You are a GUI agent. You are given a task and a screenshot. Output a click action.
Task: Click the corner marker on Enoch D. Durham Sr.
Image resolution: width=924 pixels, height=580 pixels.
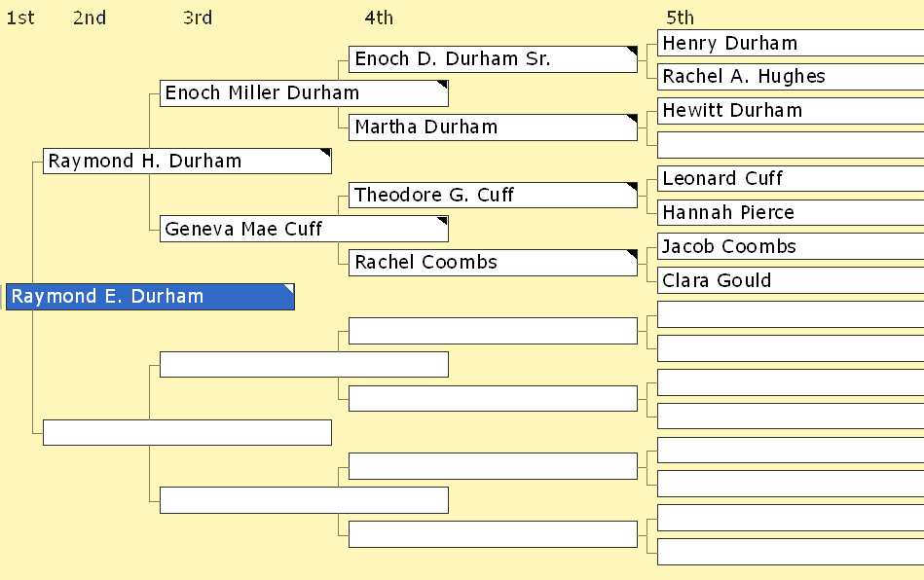[632, 51]
